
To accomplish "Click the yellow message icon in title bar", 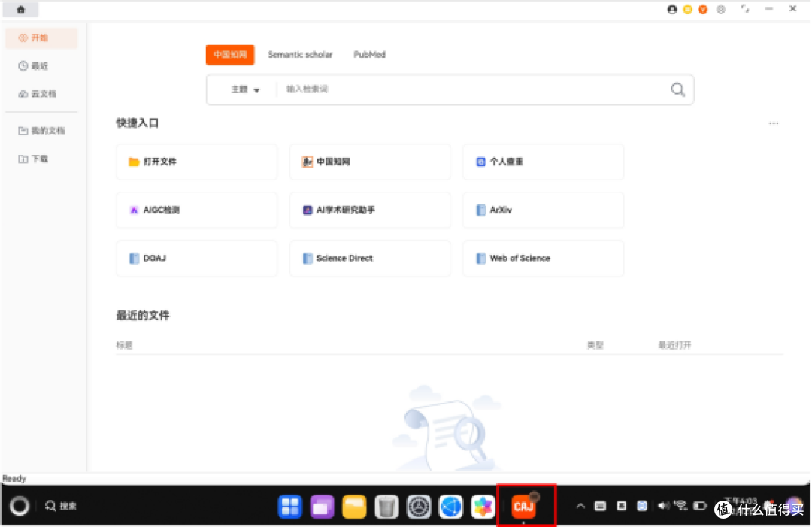I will [687, 9].
